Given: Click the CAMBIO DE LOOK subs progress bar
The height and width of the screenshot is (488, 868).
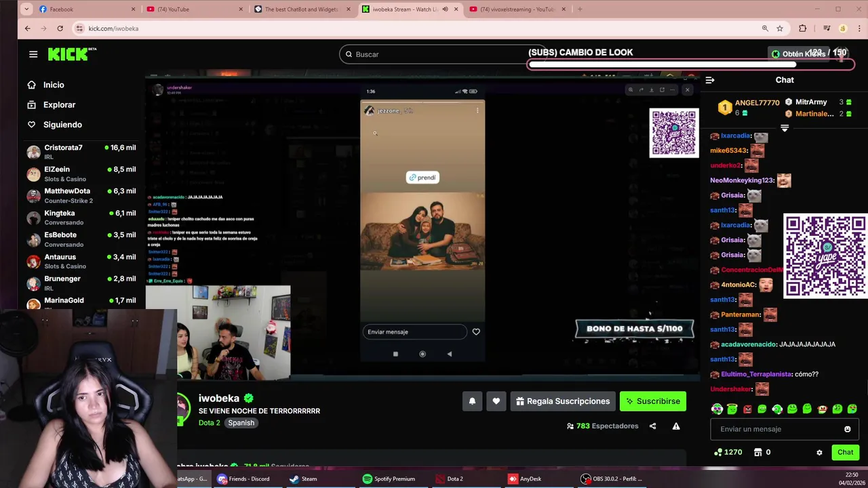Looking at the screenshot, I should click(x=690, y=65).
